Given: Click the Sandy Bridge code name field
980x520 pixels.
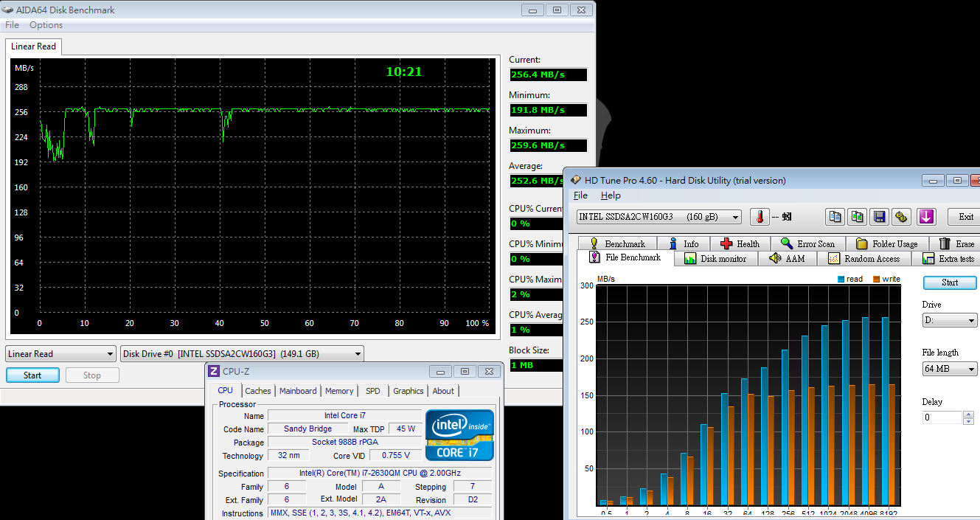Looking at the screenshot, I should pos(308,429).
